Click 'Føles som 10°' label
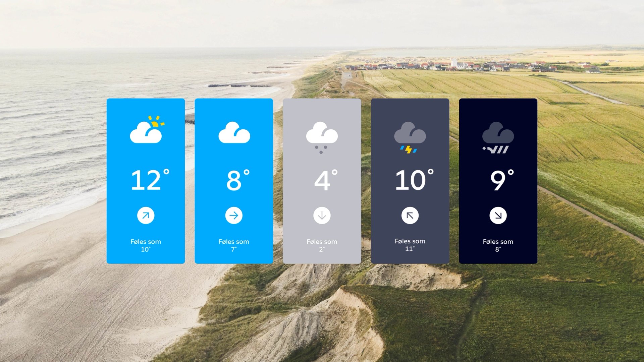This screenshot has height=362, width=644. click(x=146, y=245)
